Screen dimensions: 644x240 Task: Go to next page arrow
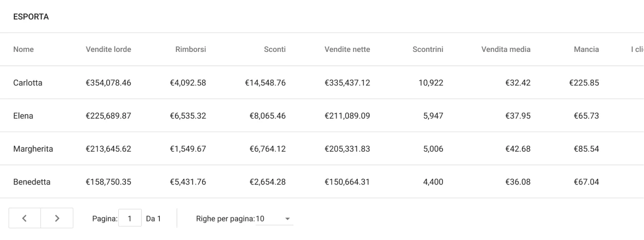coord(57,218)
